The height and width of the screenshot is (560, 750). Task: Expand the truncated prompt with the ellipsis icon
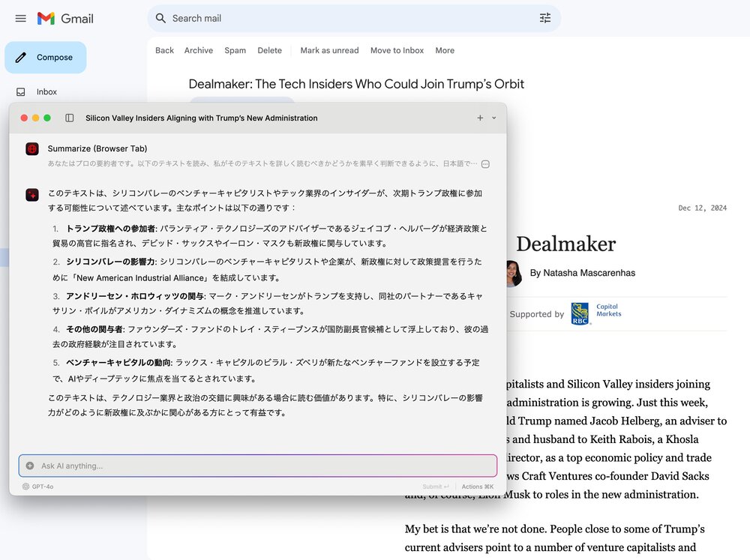(x=485, y=164)
